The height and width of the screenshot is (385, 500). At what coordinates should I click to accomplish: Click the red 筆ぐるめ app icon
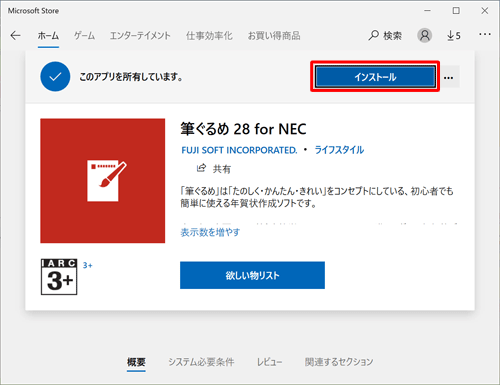pos(103,181)
